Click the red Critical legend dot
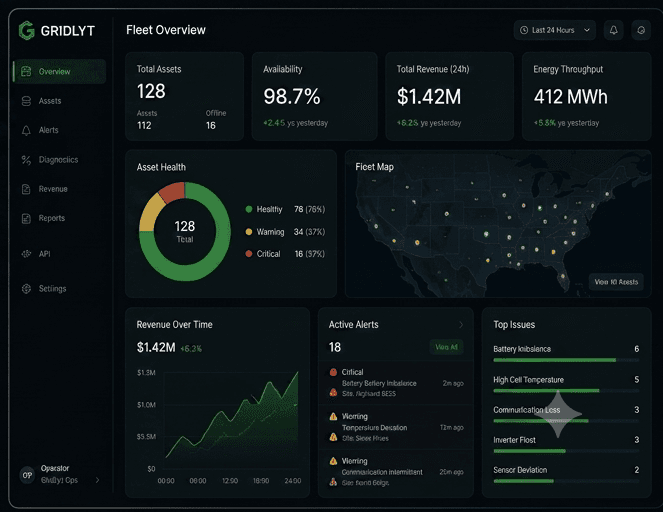This screenshot has width=663, height=512. tap(249, 254)
